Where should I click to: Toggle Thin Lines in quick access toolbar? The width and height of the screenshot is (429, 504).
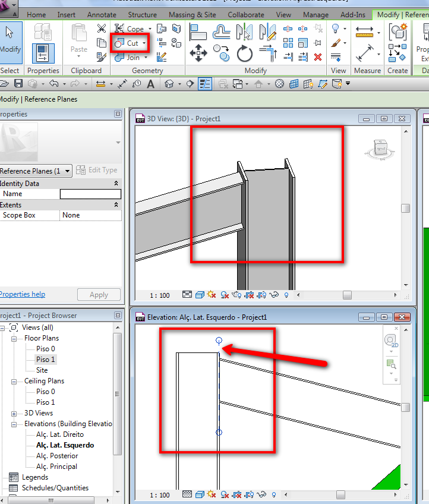[205, 84]
